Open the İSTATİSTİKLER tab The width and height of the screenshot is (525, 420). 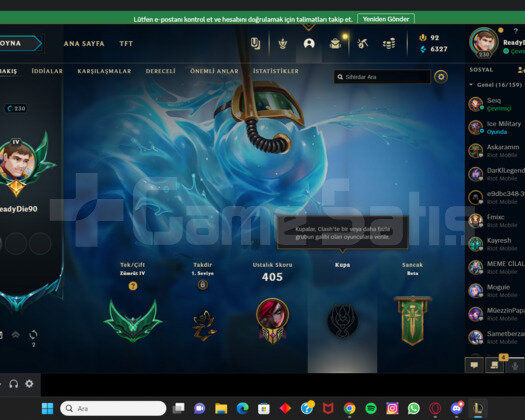(276, 71)
